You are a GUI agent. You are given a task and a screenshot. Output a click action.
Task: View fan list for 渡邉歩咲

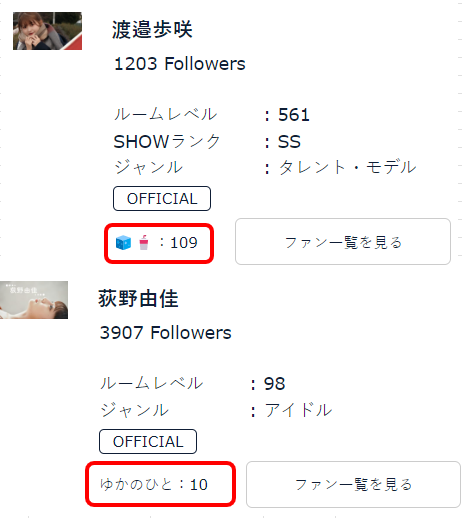[x=343, y=242]
